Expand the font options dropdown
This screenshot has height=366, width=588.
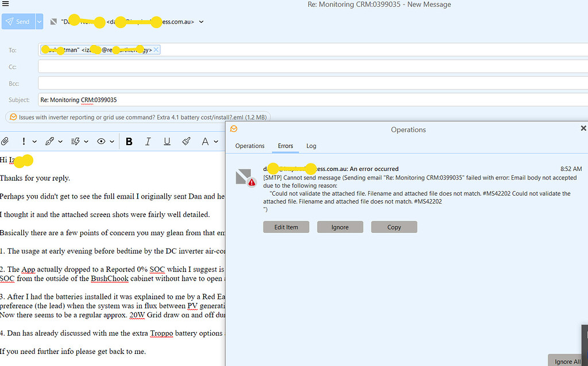pyautogui.click(x=216, y=141)
